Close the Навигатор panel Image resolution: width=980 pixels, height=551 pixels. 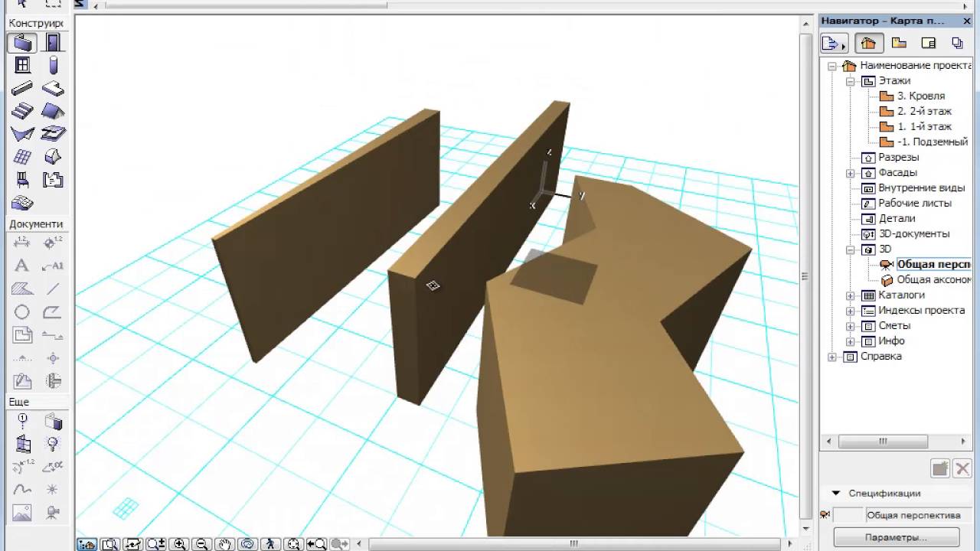967,21
